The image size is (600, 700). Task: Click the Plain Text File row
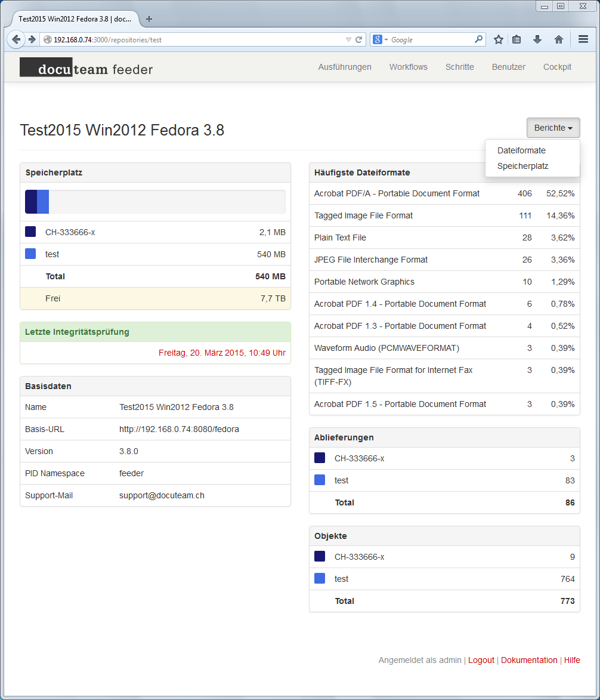pyautogui.click(x=444, y=238)
